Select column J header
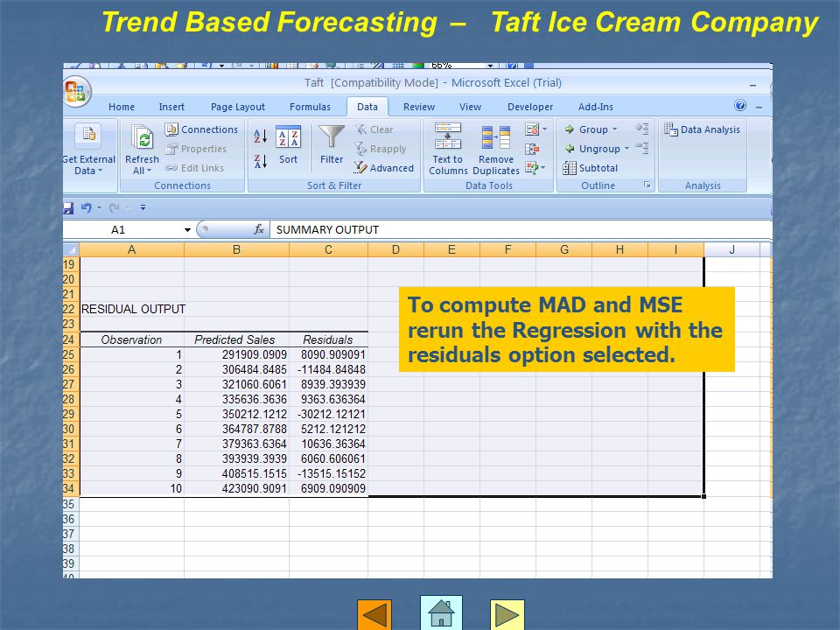 pyautogui.click(x=731, y=249)
